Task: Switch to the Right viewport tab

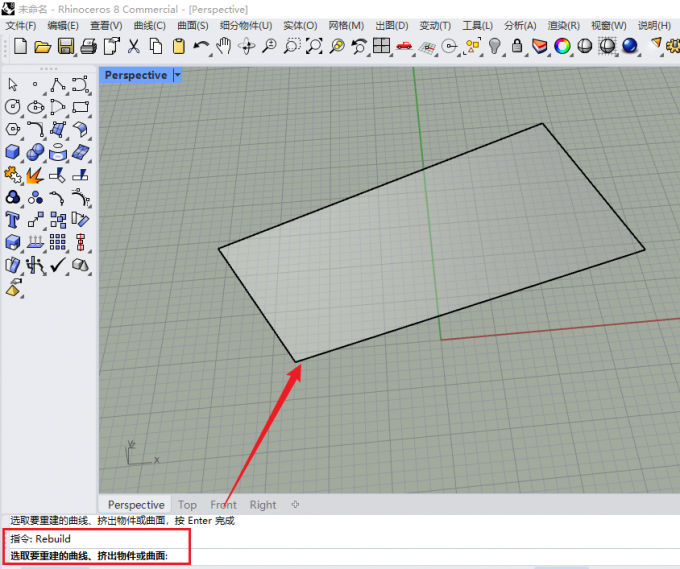Action: click(263, 505)
